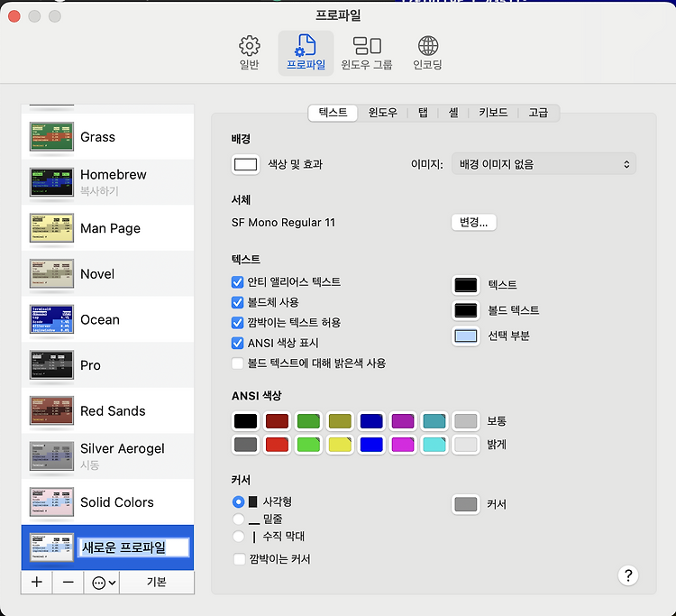Click the 새로운 프로파일 profile thumbnail
Viewport: 676px width, 616px height.
click(51, 547)
